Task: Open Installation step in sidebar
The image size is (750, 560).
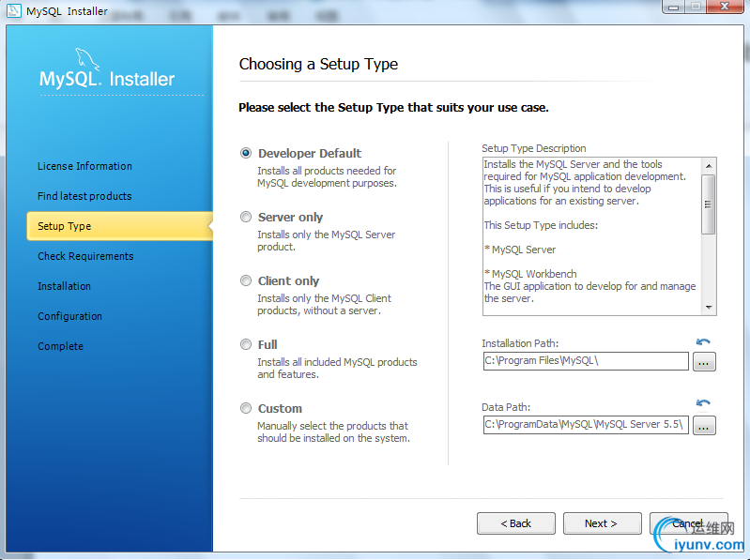Action: 64,286
